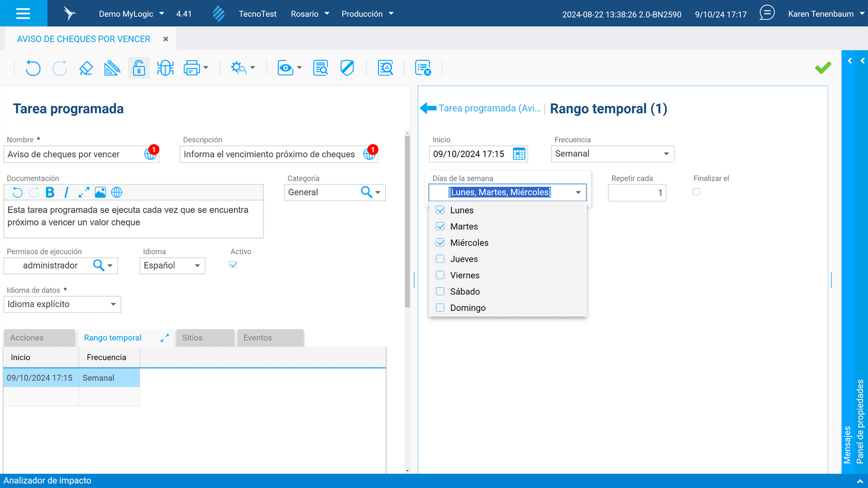
Task: Click the green checkmark confirm icon
Action: click(823, 68)
